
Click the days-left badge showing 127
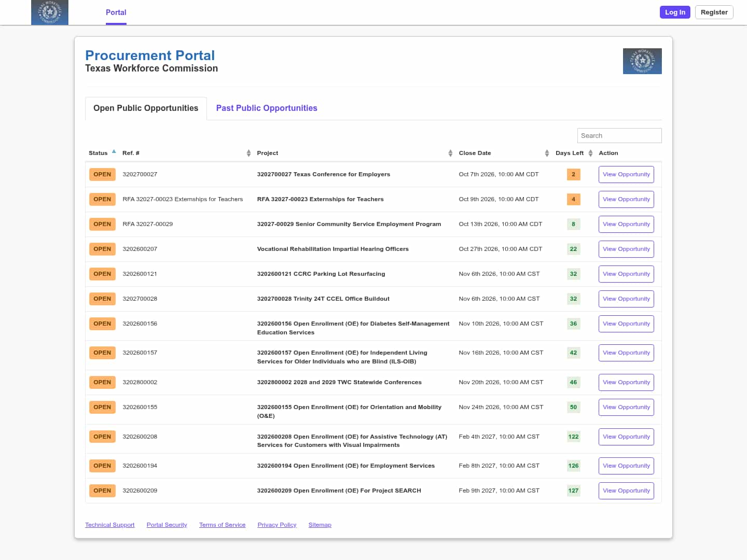coord(573,491)
